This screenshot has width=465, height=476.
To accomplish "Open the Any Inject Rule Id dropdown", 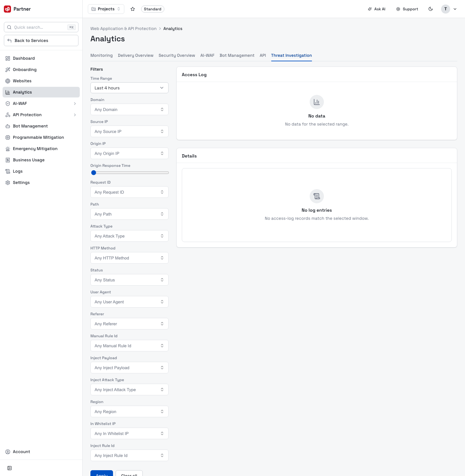I will pyautogui.click(x=129, y=455).
